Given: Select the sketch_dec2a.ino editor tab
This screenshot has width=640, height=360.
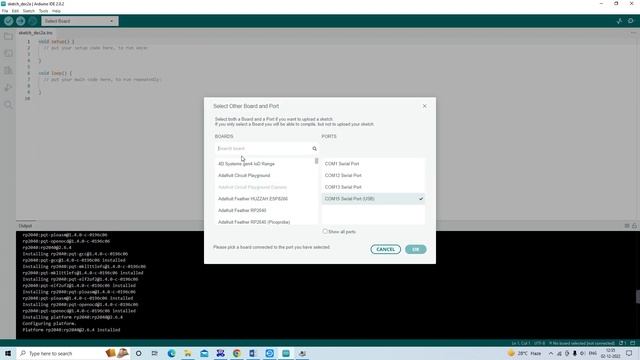Looking at the screenshot, I should (x=36, y=33).
